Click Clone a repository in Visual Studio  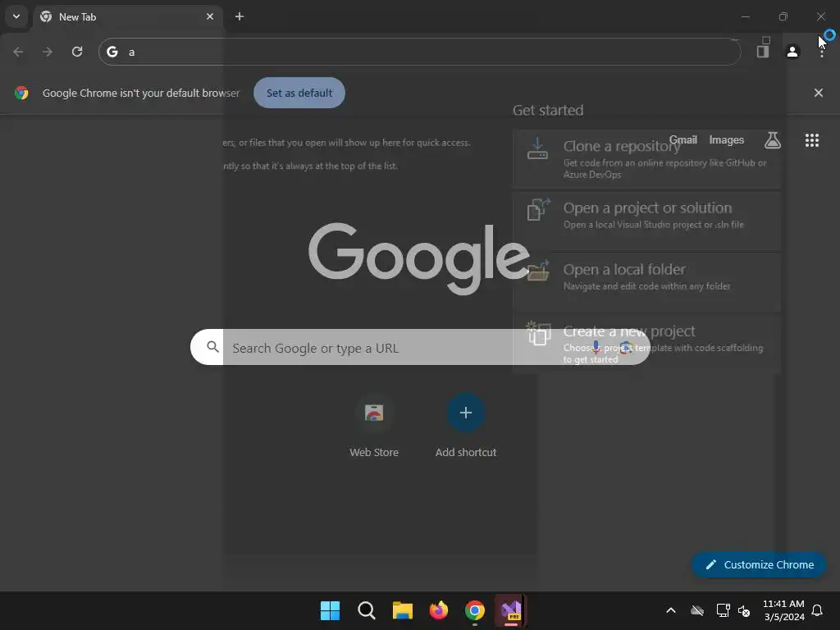646,158
